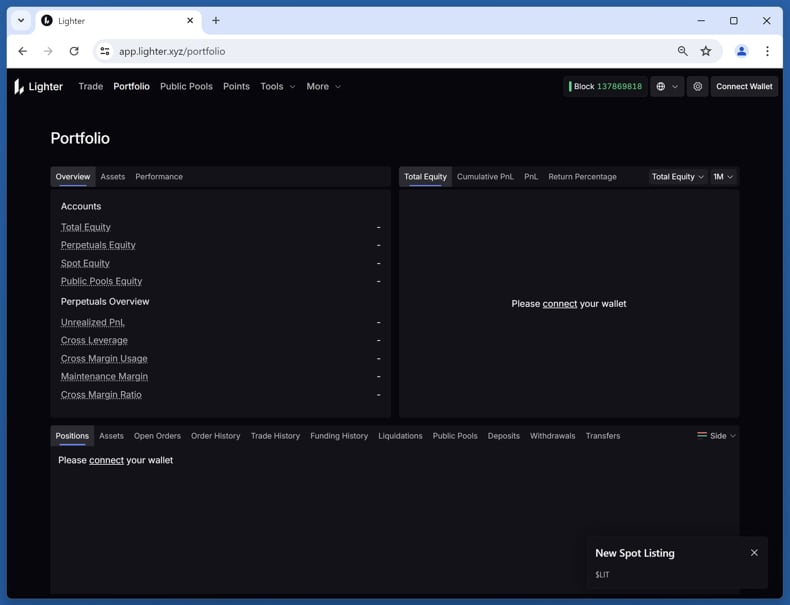
Task: Close the New Spot Listing notification
Action: coord(754,553)
